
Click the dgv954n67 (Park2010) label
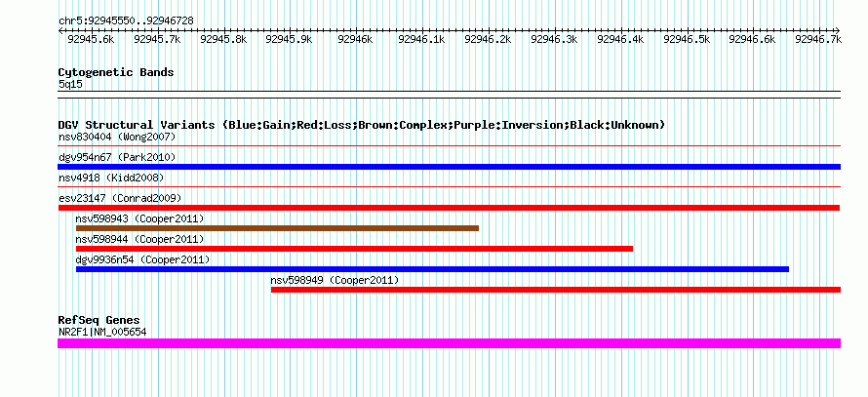(117, 157)
